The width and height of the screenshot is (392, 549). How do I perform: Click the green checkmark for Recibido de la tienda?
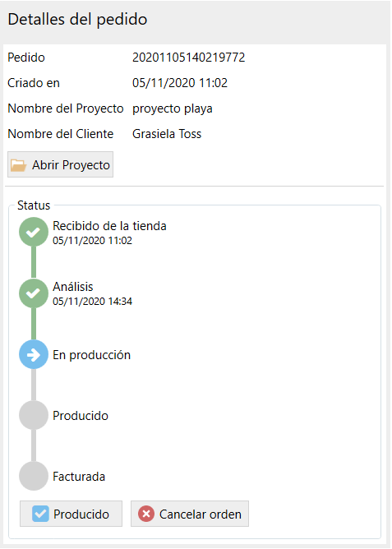point(34,232)
